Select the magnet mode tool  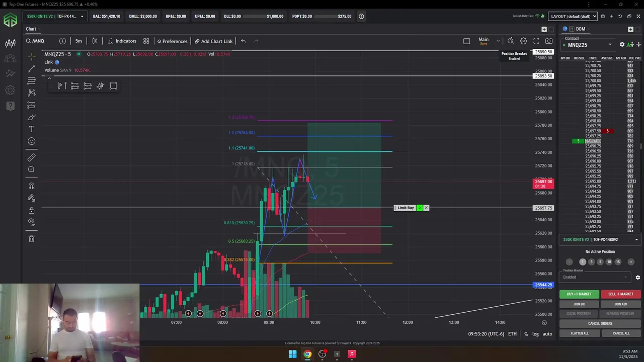click(x=31, y=186)
